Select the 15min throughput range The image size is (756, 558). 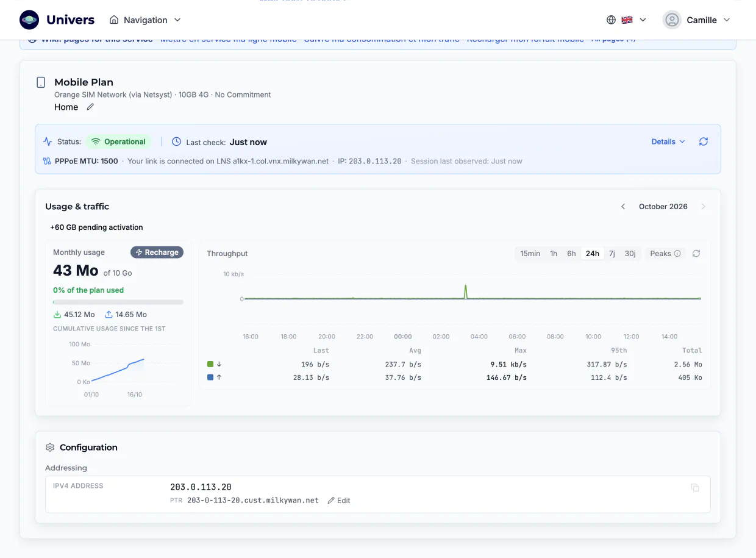530,254
